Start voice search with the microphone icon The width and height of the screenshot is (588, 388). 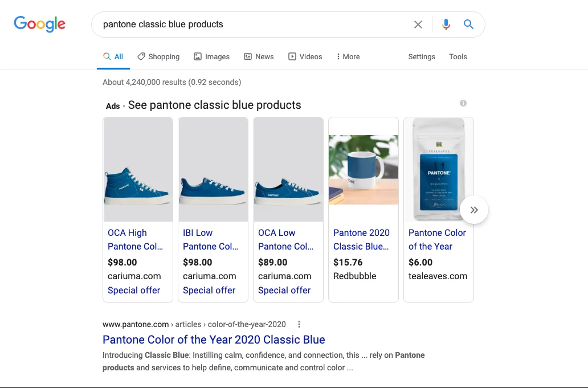(446, 24)
